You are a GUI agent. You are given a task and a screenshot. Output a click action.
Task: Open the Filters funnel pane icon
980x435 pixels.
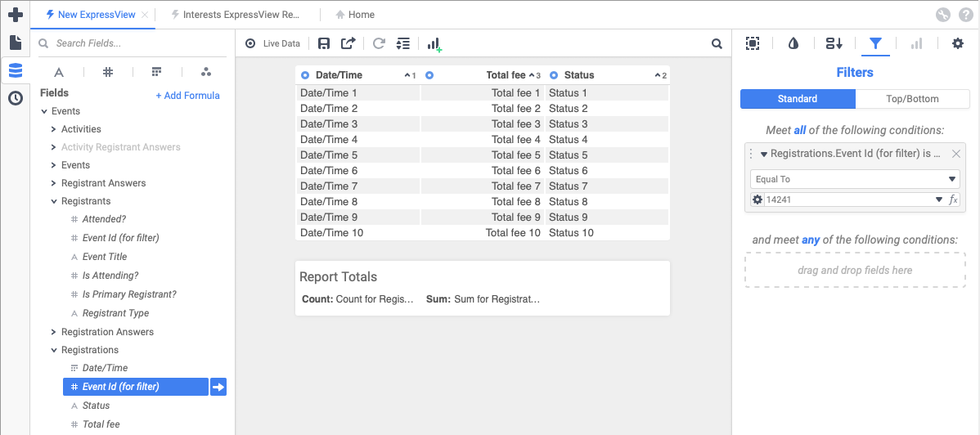[x=875, y=44]
